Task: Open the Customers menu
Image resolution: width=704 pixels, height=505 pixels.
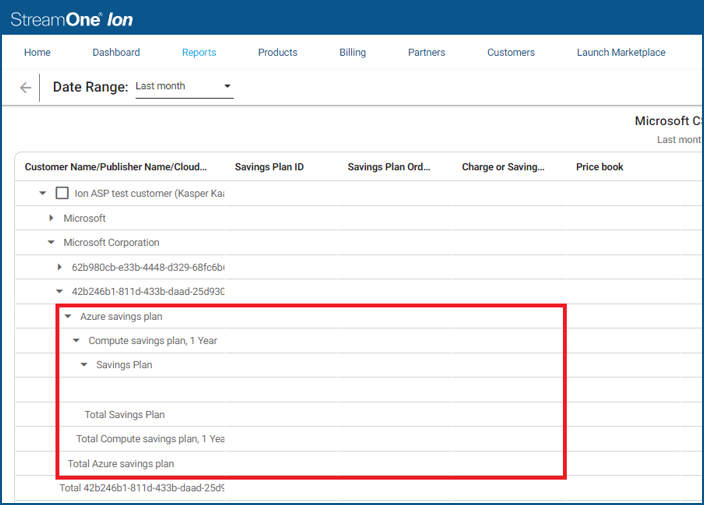Action: [511, 53]
